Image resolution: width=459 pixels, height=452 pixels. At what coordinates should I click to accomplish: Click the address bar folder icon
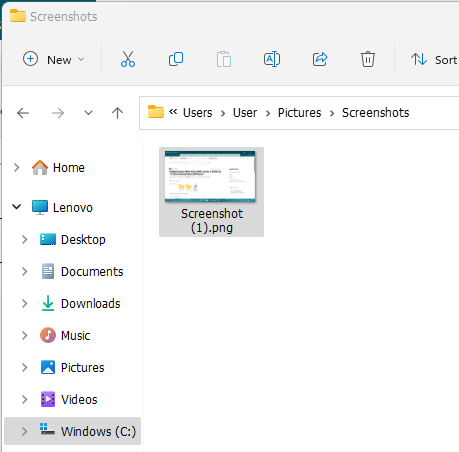[156, 112]
